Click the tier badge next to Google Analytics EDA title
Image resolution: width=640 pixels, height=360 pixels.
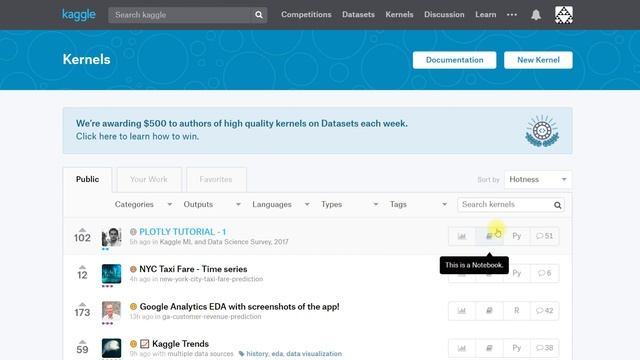point(133,307)
